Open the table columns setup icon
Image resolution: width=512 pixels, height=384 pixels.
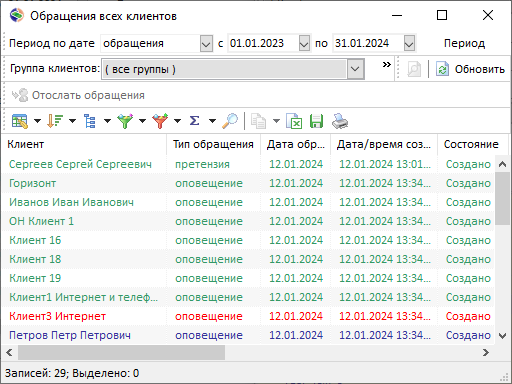pyautogui.click(x=20, y=121)
